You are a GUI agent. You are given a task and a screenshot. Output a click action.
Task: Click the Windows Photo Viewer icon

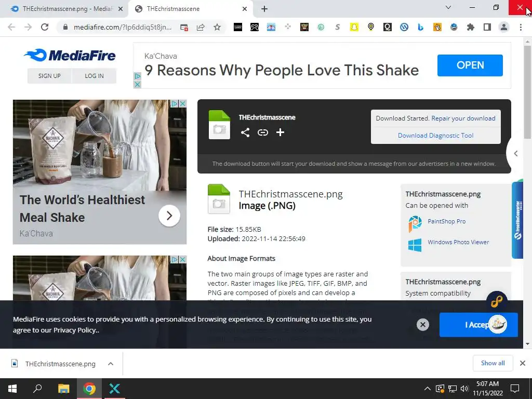415,245
